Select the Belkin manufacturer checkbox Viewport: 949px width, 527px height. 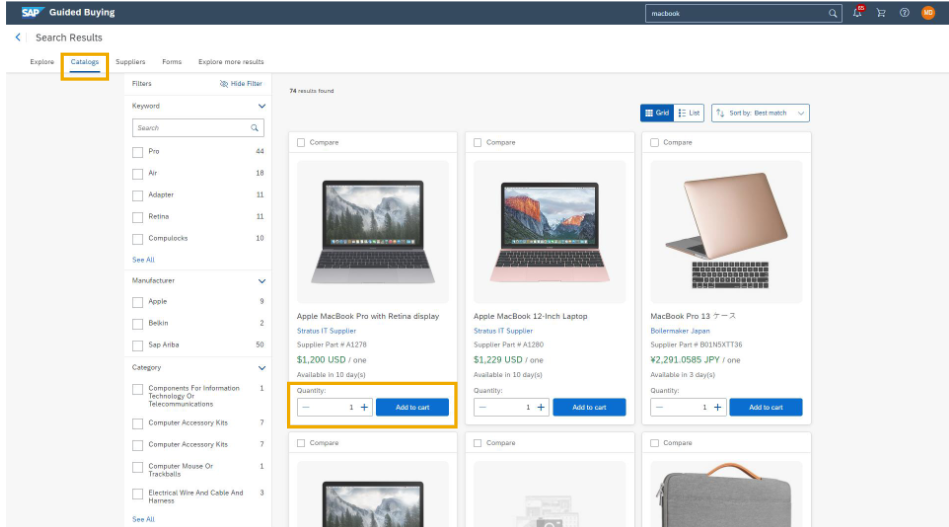(137, 324)
